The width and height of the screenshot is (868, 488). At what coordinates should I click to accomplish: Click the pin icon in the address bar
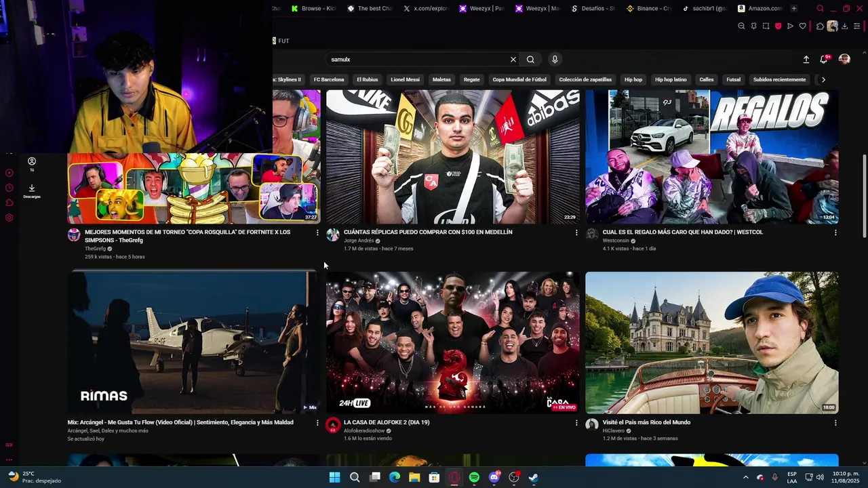coord(753,26)
